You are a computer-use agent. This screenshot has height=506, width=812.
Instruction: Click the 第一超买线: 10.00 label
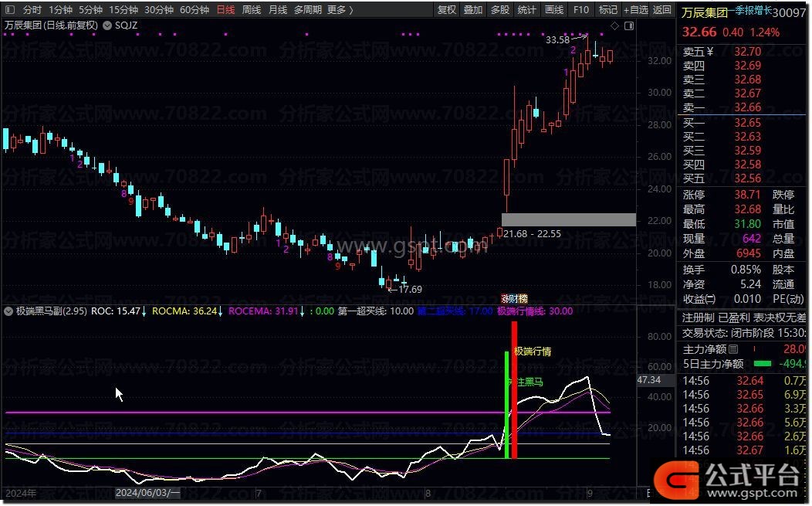pyautogui.click(x=376, y=311)
